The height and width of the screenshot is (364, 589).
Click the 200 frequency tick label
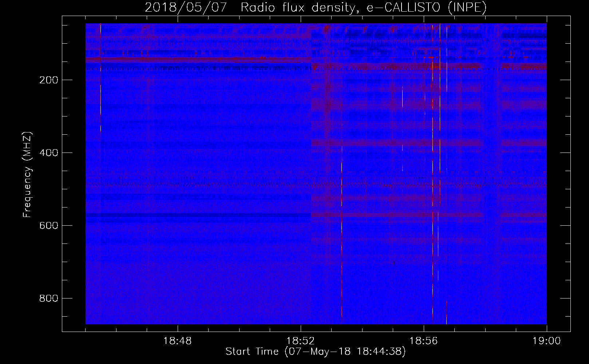point(49,80)
